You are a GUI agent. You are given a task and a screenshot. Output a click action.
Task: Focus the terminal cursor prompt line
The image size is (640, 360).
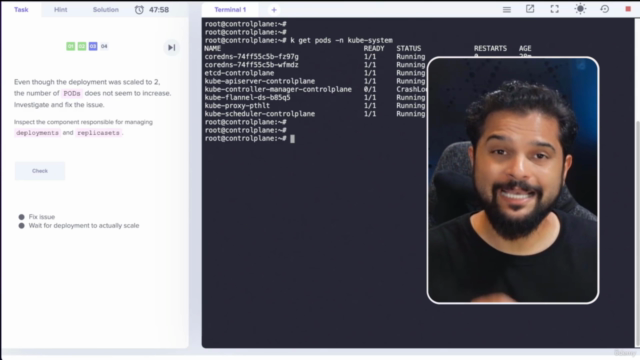[x=249, y=139]
